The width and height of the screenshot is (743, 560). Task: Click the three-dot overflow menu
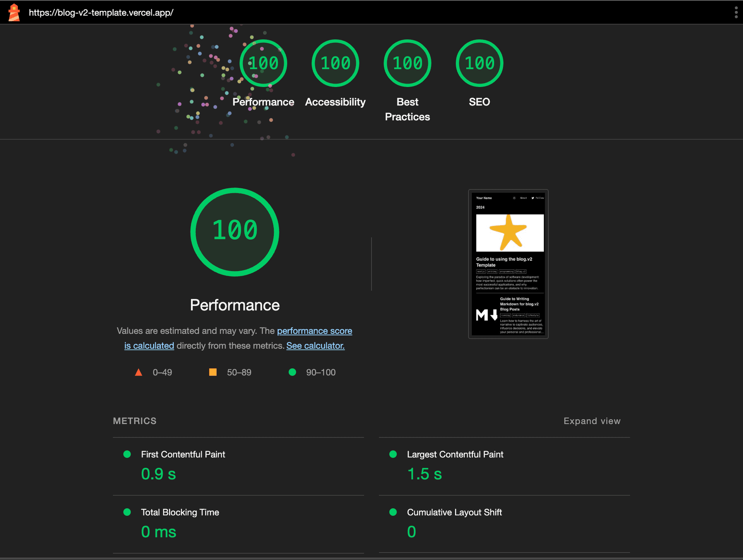pos(736,12)
